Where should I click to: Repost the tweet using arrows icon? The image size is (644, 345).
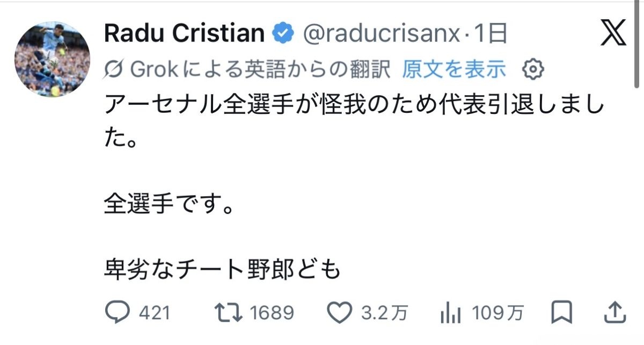click(x=228, y=312)
